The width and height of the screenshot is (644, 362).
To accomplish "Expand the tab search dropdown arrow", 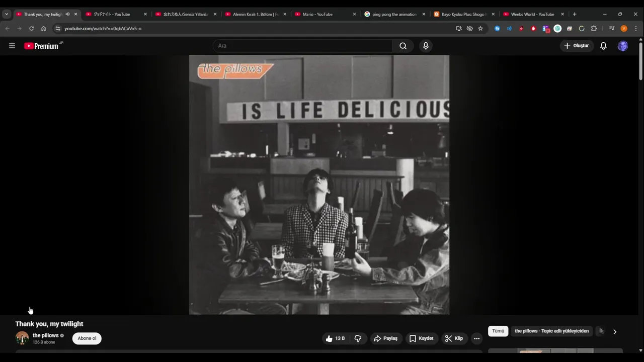I will [x=7, y=14].
